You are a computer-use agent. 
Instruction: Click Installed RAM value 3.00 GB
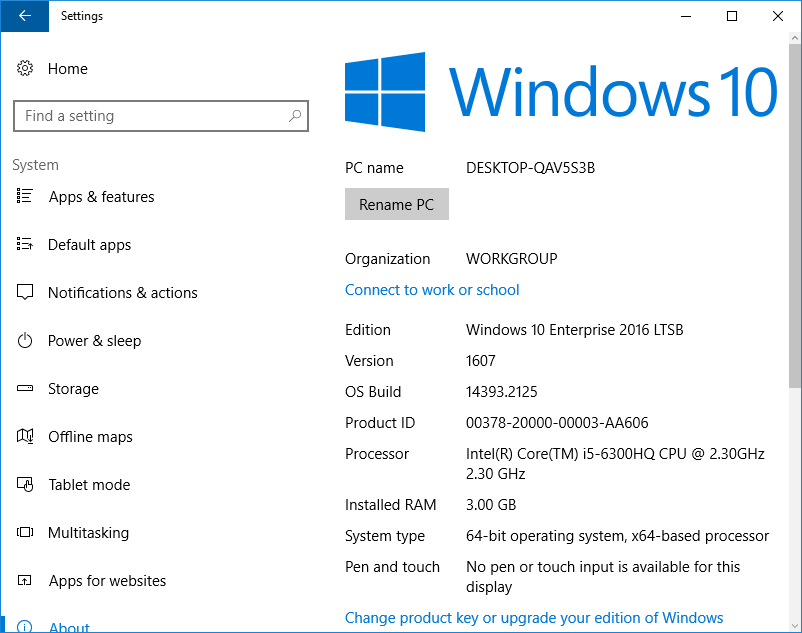coord(491,505)
